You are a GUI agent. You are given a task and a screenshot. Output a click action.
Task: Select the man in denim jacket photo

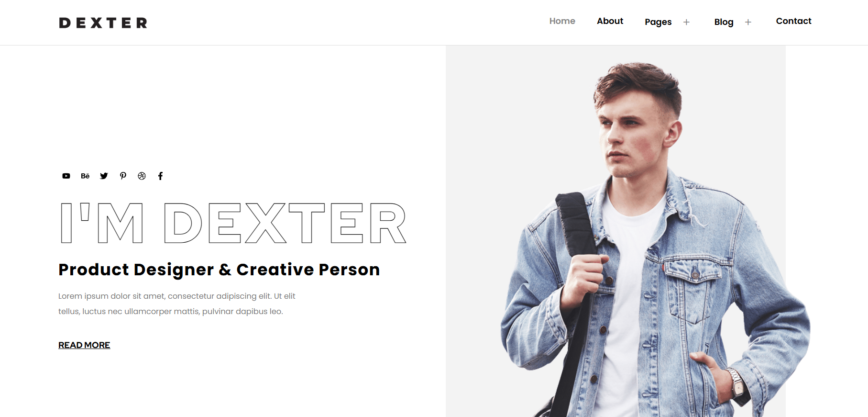615,231
